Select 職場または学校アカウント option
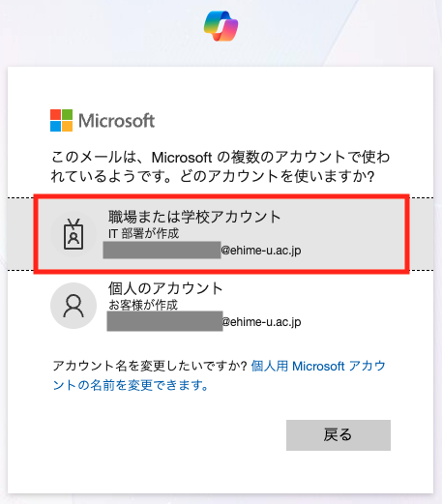 [x=221, y=234]
